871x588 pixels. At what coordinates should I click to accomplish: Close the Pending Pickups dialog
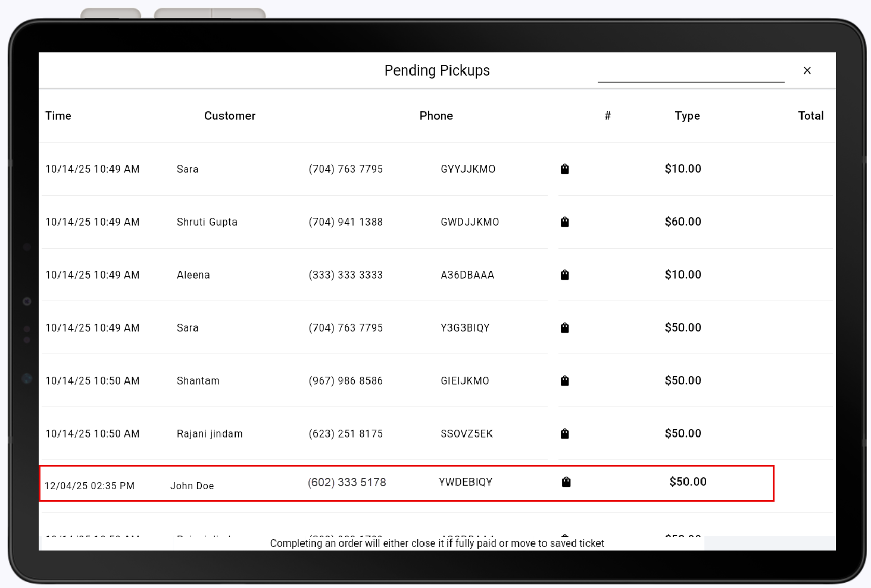click(x=807, y=70)
